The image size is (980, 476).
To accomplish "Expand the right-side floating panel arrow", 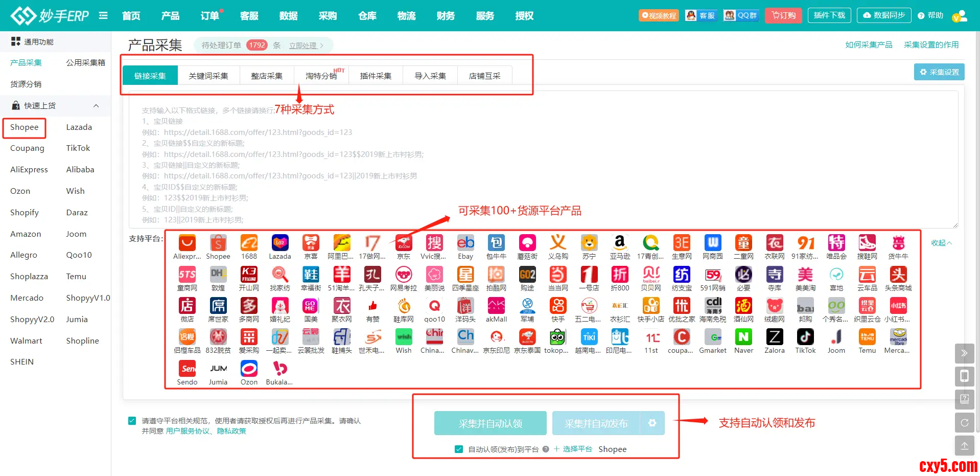I will [x=964, y=353].
